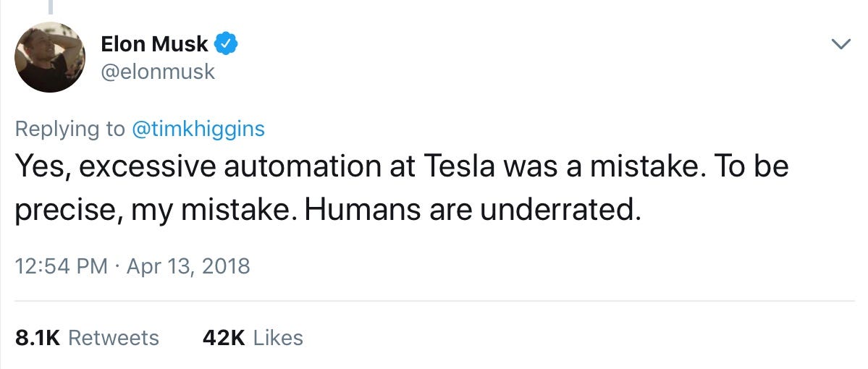
Task: Click the word "excessive" in tweet
Action: point(148,166)
